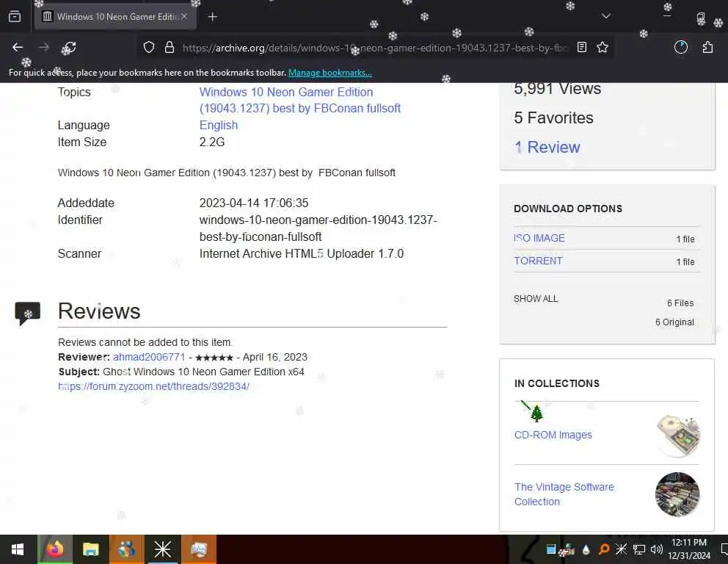Open the Windows 10 Neon Gamer Edition topic link
The image size is (728, 564).
(x=300, y=100)
